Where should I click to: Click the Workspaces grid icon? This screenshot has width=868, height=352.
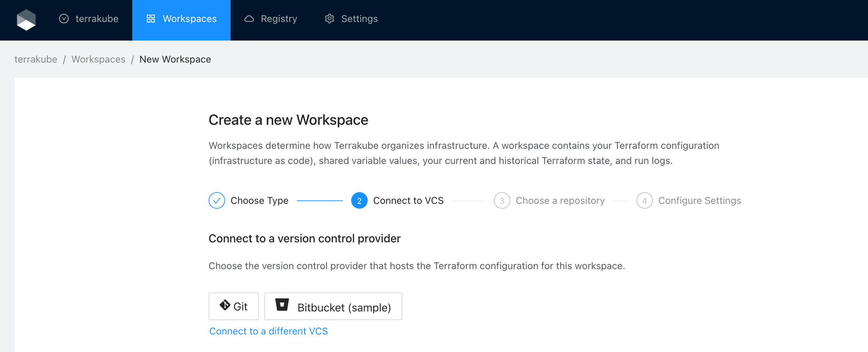coord(151,19)
